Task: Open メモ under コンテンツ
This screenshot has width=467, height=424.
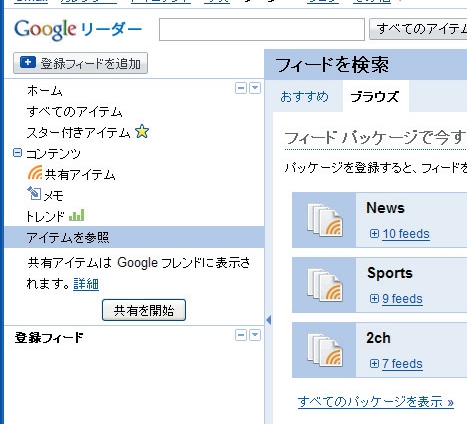Action: click(x=53, y=195)
